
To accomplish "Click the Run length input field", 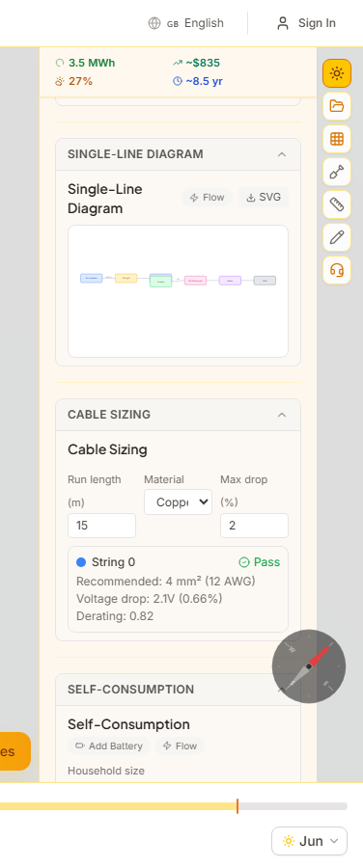I will pos(102,526).
